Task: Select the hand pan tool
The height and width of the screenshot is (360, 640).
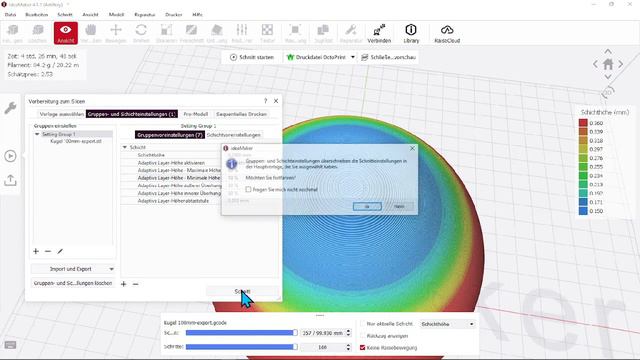Action: pyautogui.click(x=91, y=33)
